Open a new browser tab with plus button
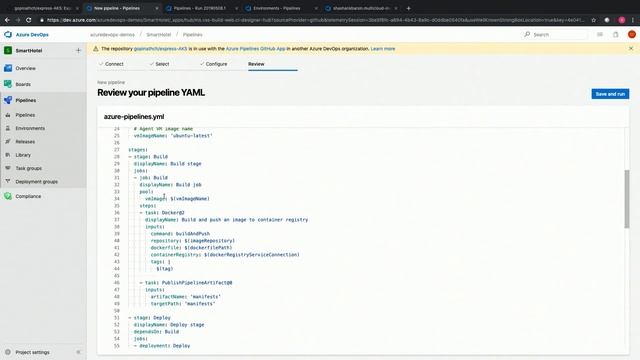This screenshot has height=360, width=640. (x=409, y=8)
